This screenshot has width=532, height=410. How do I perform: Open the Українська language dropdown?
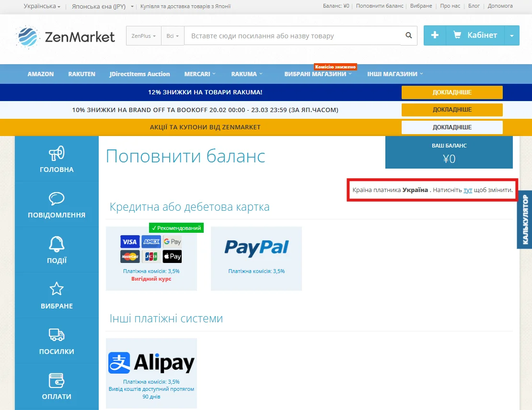click(42, 6)
